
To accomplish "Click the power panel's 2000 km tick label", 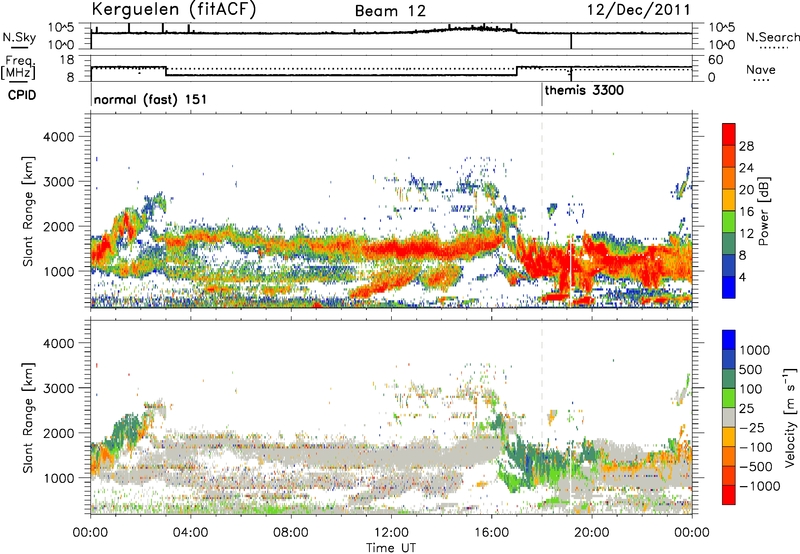I will click(58, 226).
